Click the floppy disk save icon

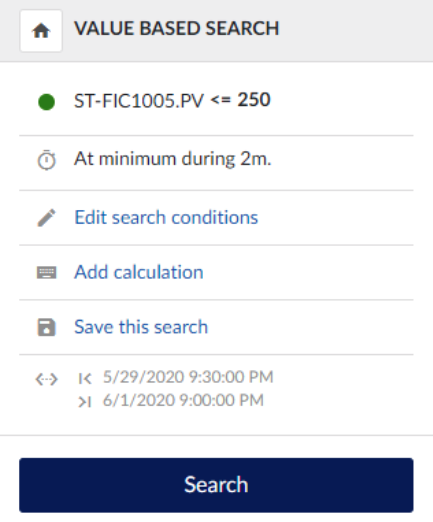point(46,327)
